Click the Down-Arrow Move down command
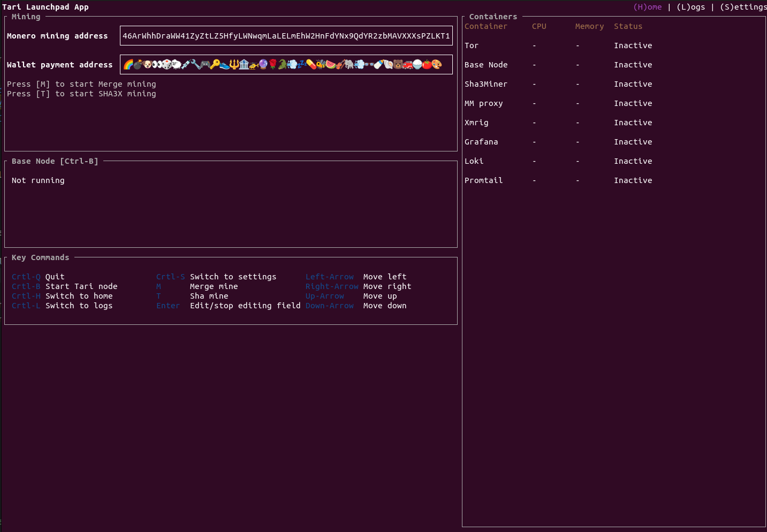The image size is (767, 532). (x=356, y=306)
